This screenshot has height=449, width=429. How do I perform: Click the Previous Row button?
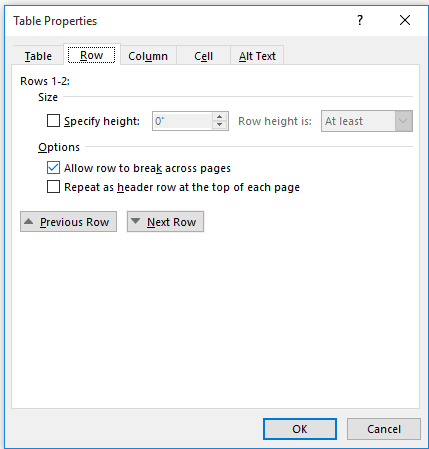point(68,222)
